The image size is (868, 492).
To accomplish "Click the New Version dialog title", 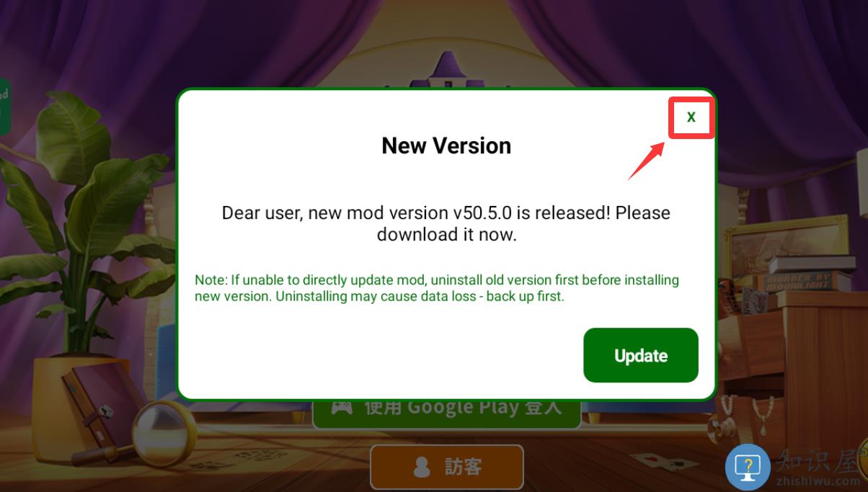I will point(446,146).
